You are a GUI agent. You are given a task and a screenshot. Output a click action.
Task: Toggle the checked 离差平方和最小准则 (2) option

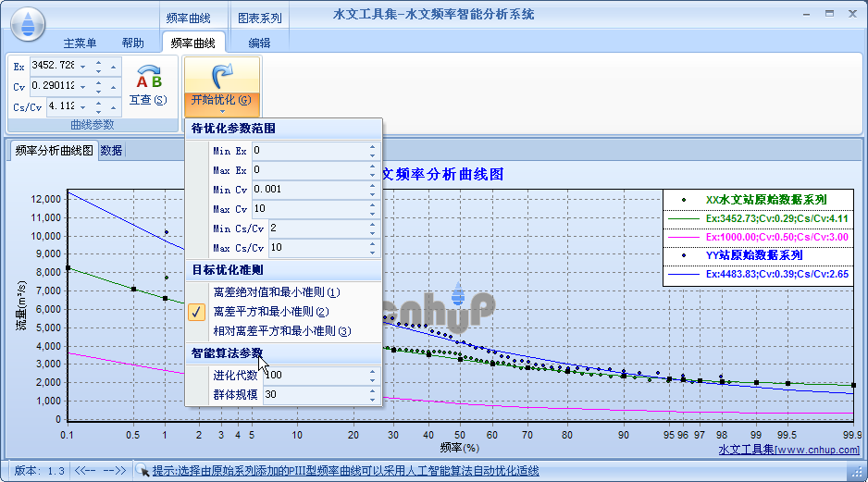coord(270,312)
